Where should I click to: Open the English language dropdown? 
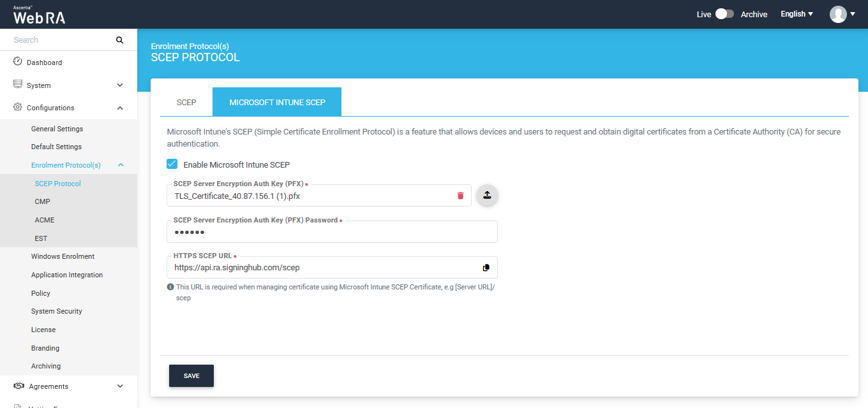(797, 14)
